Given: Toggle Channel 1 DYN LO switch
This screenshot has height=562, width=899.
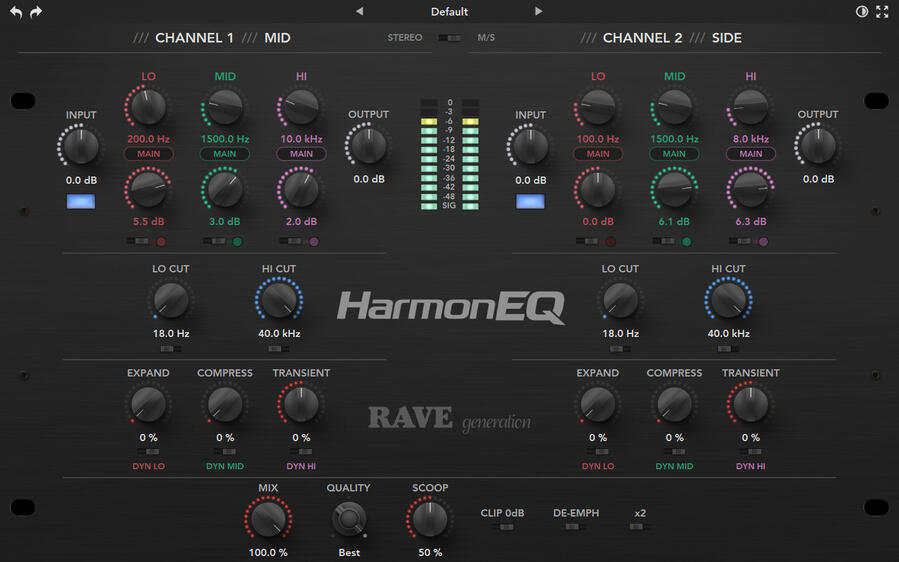Looking at the screenshot, I should pos(148,452).
